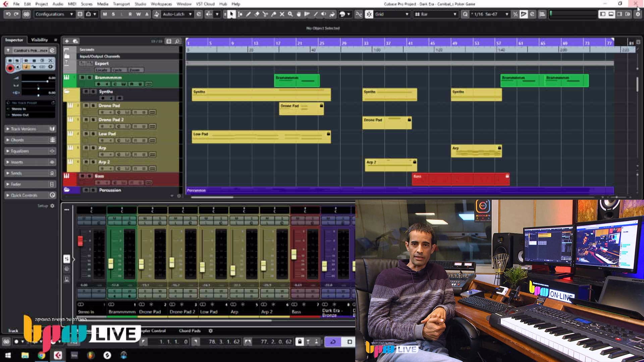Open Windows Start menu
This screenshot has height=362, width=644.
[x=8, y=355]
